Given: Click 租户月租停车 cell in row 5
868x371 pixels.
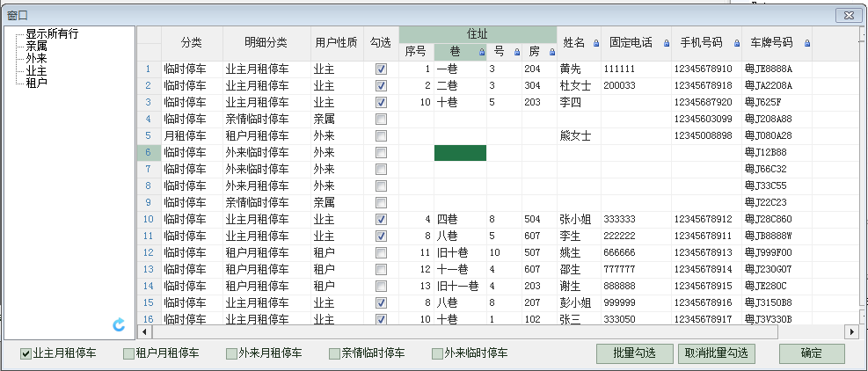Looking at the screenshot, I should point(266,135).
